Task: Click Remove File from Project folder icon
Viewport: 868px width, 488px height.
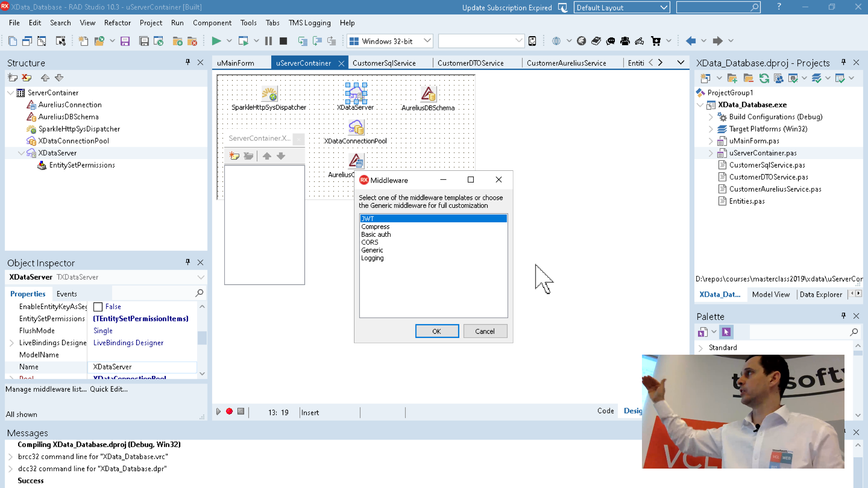Action: [192, 41]
